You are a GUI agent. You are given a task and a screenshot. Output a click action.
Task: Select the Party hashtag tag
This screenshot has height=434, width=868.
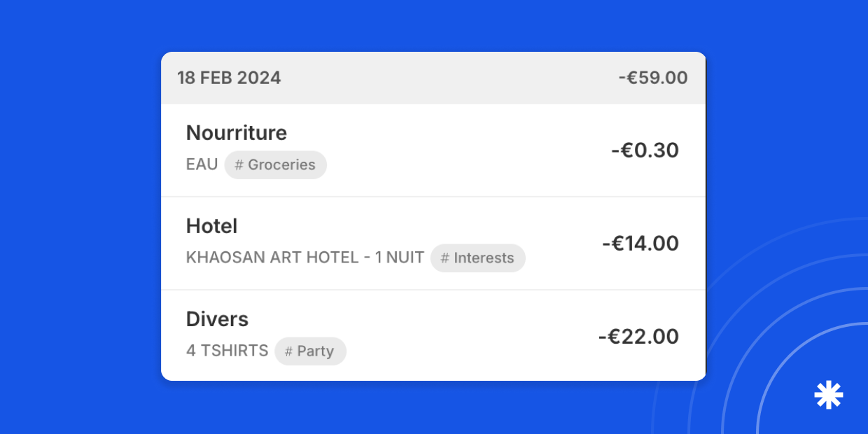(310, 351)
